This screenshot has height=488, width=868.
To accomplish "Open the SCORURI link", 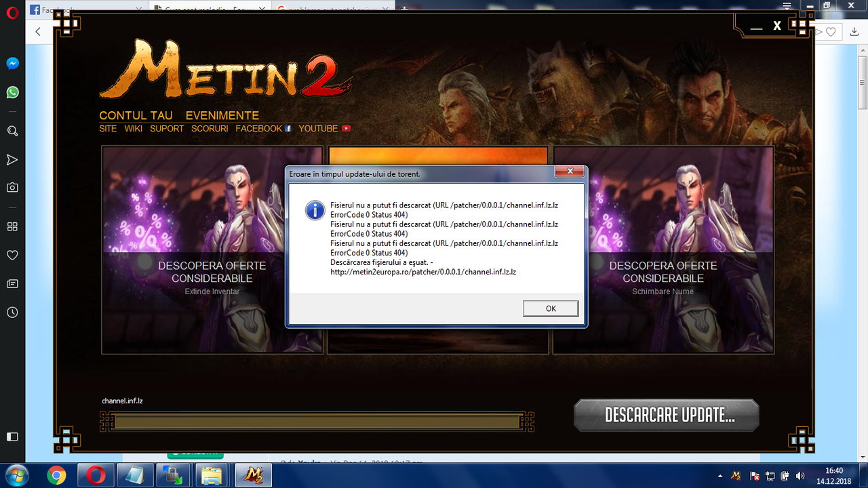I will pyautogui.click(x=210, y=128).
